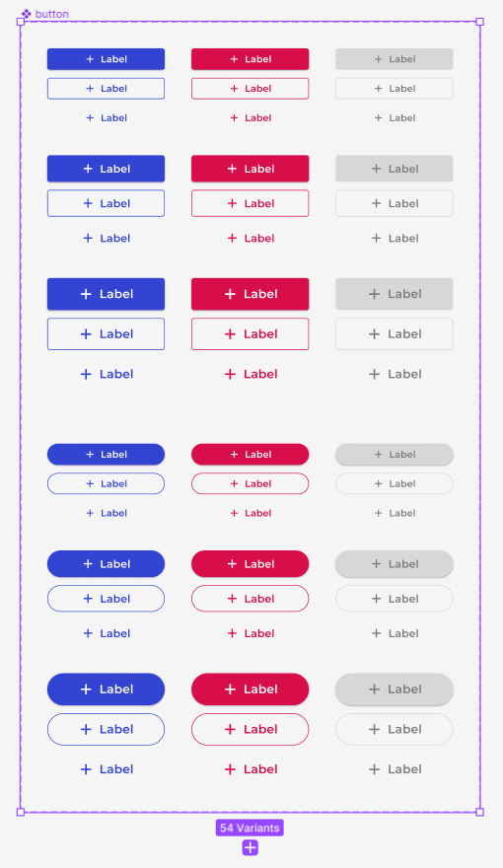Click plus icon in large blue filled pill button
Image resolution: width=503 pixels, height=868 pixels.
[x=86, y=689]
